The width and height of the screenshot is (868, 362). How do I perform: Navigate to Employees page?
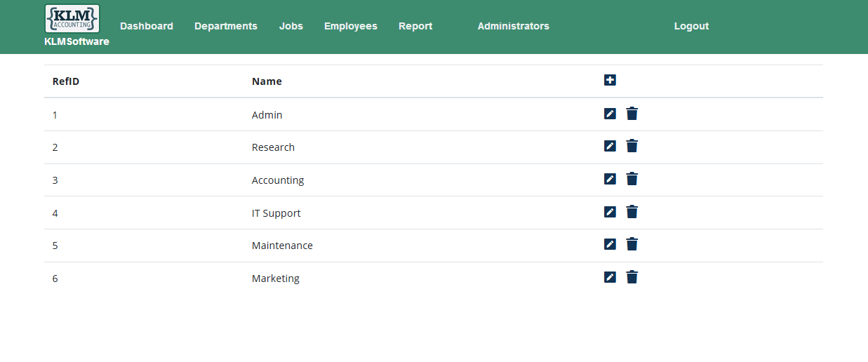(351, 26)
